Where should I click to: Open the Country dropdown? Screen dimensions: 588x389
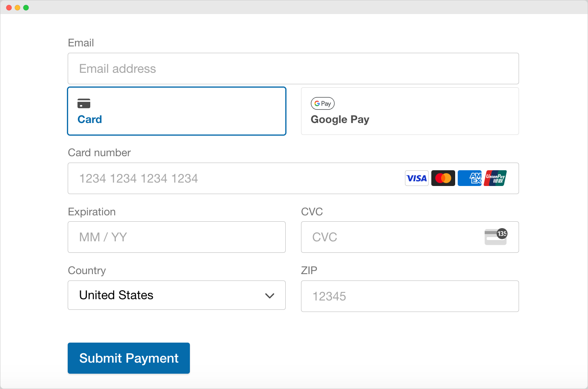pos(177,295)
